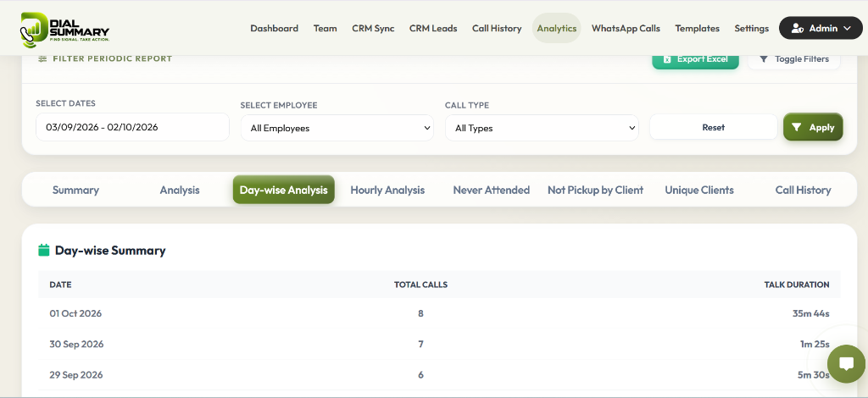Click the Admin user icon

tap(797, 28)
